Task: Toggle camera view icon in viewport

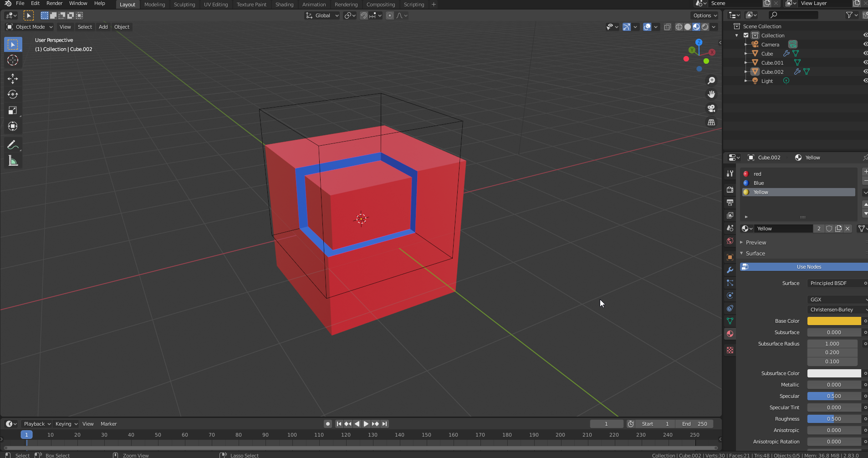Action: click(x=711, y=108)
